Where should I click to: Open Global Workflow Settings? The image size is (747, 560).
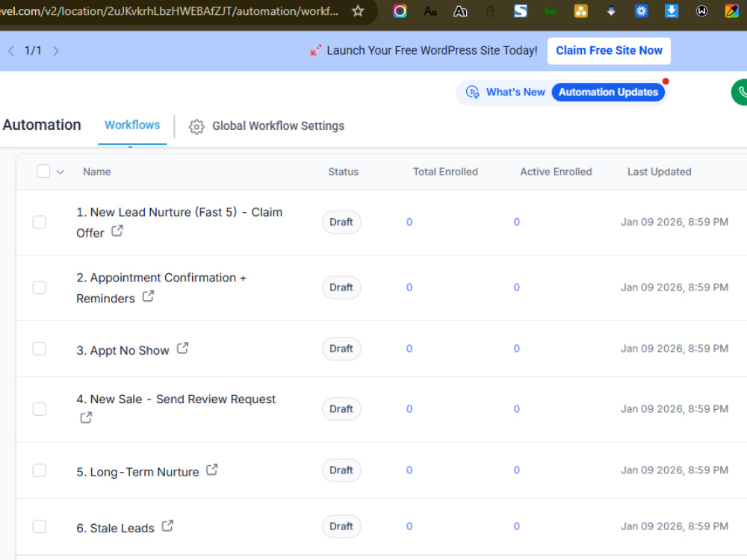pyautogui.click(x=278, y=125)
